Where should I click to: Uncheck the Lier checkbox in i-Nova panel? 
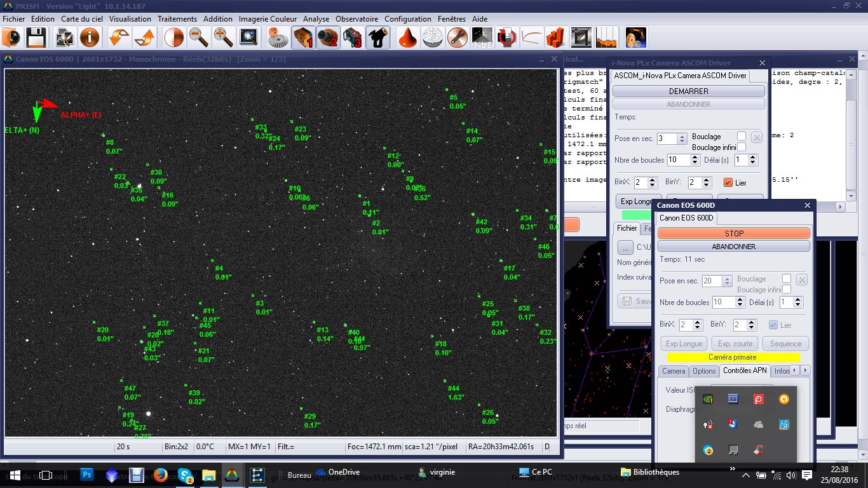click(x=728, y=182)
